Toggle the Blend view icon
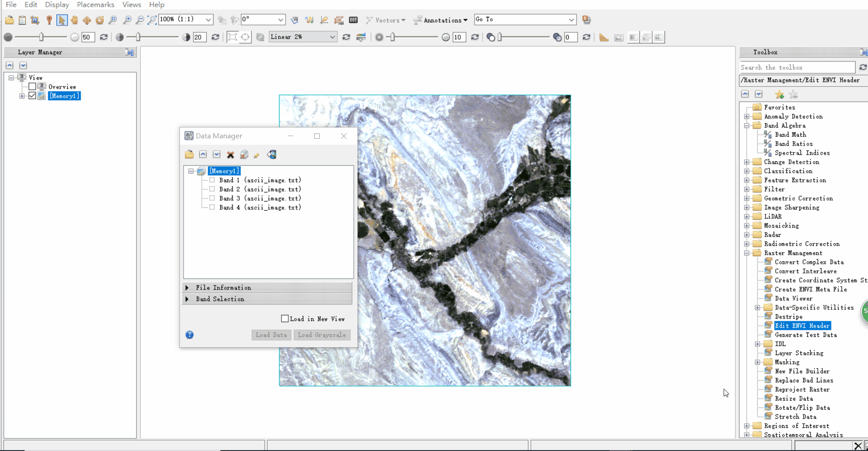Image resolution: width=868 pixels, height=451 pixels. pyautogui.click(x=633, y=37)
